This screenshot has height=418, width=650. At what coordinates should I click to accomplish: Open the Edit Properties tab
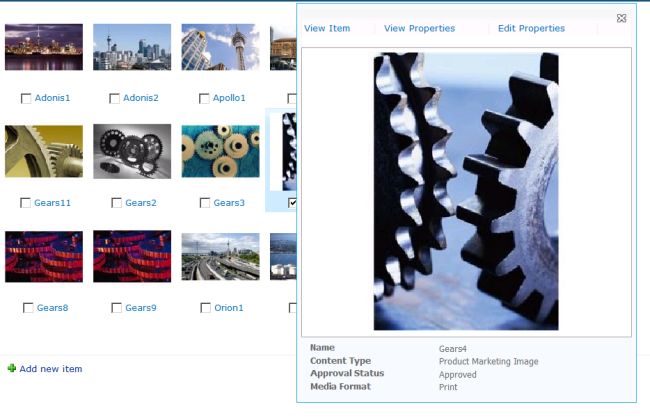click(x=531, y=28)
